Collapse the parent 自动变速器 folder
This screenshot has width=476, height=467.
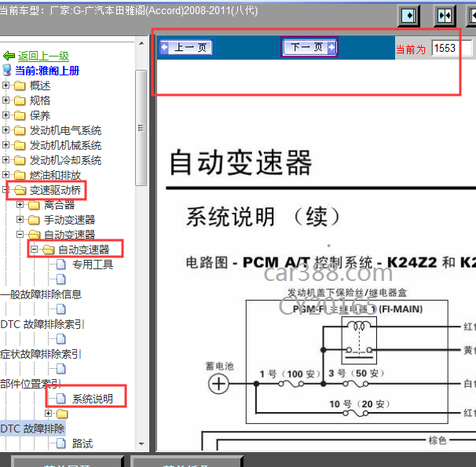20,235
